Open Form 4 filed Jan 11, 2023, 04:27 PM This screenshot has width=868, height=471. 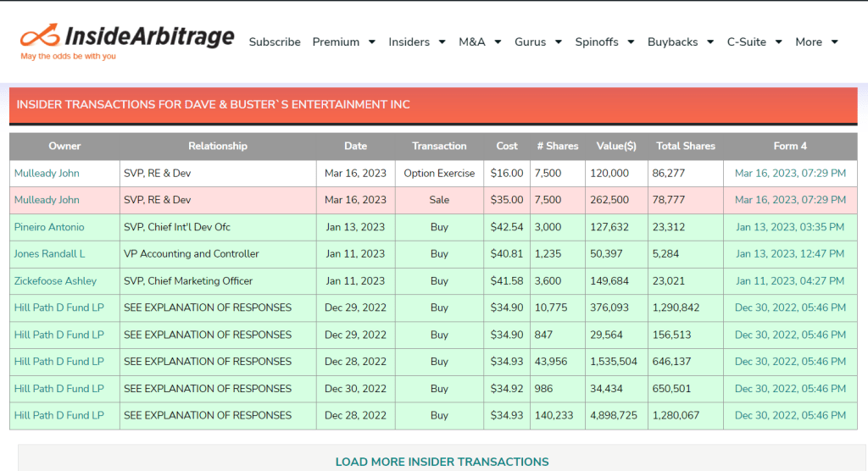pyautogui.click(x=790, y=281)
